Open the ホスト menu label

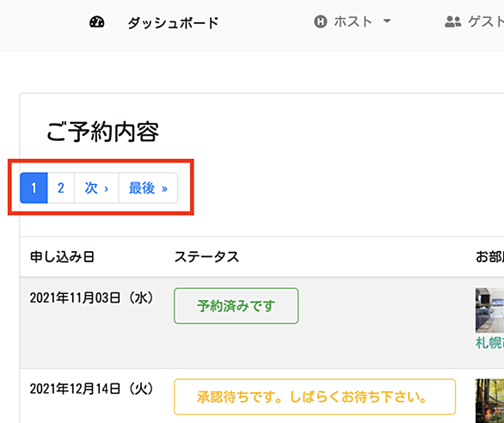point(353,21)
